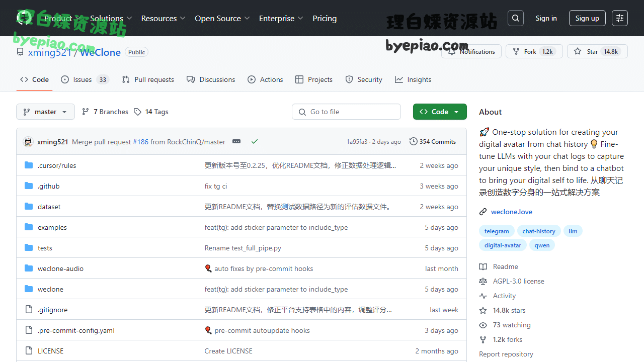Click the 1.2k forks link in About
This screenshot has height=362, width=644.
click(x=508, y=339)
